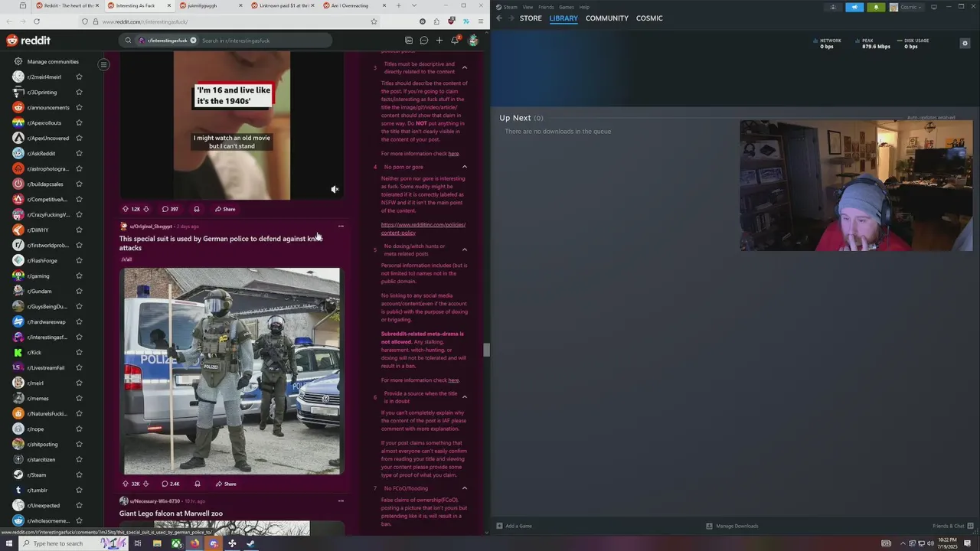
Task: Collapse rule 5 No doxing/witch hunts
Action: [x=464, y=250]
